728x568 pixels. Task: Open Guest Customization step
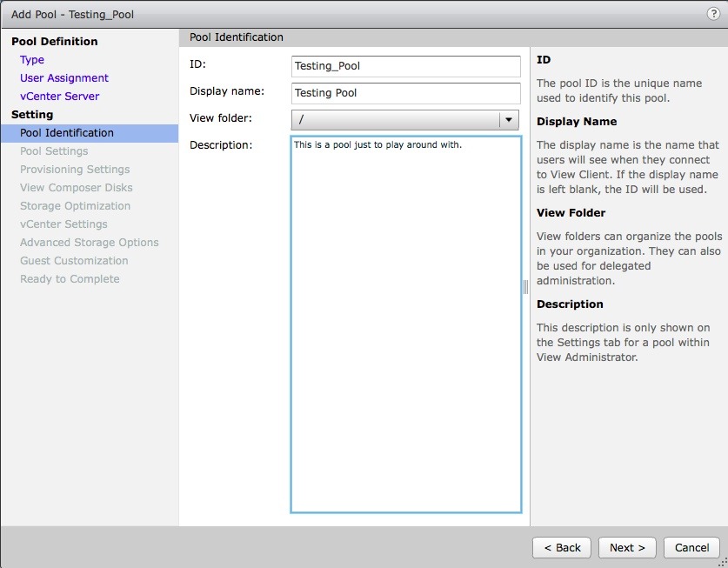coord(74,261)
